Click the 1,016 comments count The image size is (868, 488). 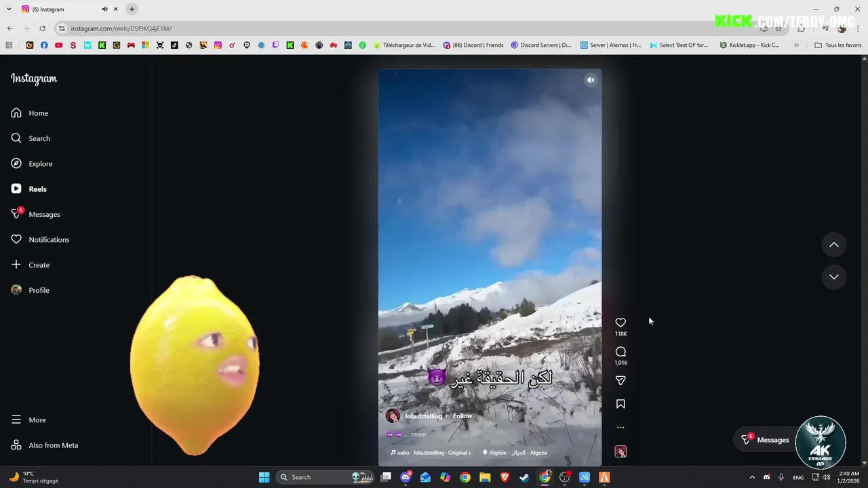(x=620, y=363)
